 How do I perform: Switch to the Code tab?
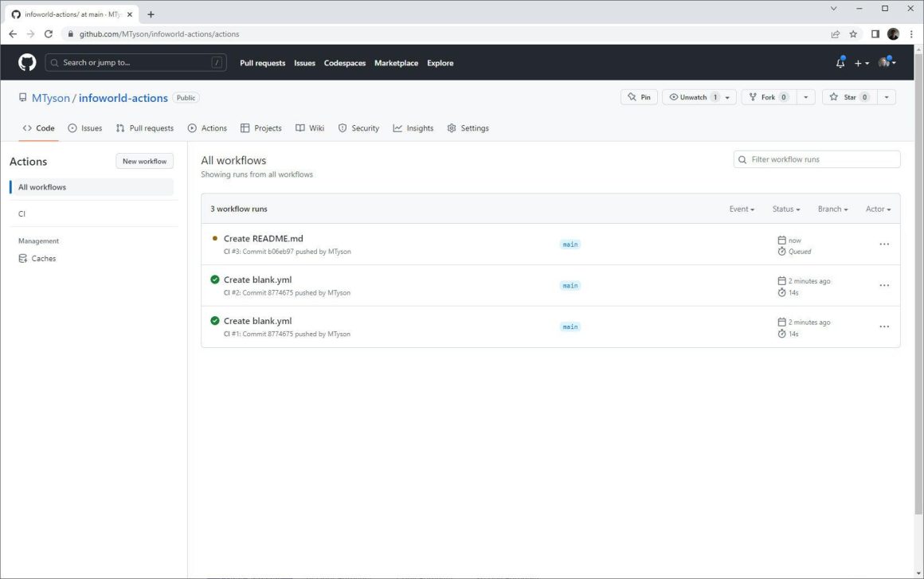click(39, 127)
